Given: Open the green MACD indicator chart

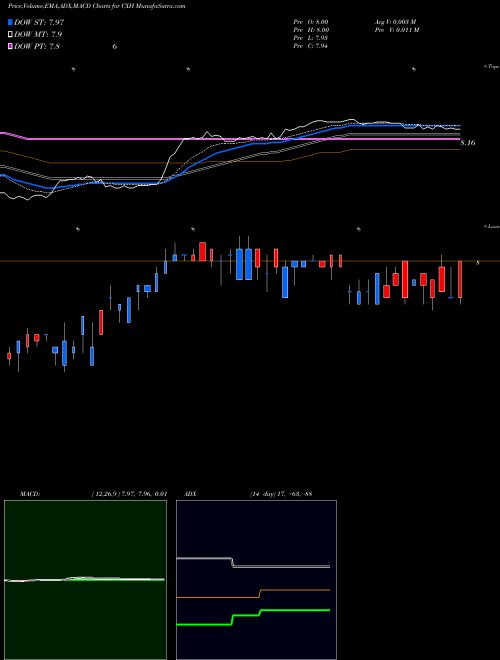Looking at the screenshot, I should [85, 580].
